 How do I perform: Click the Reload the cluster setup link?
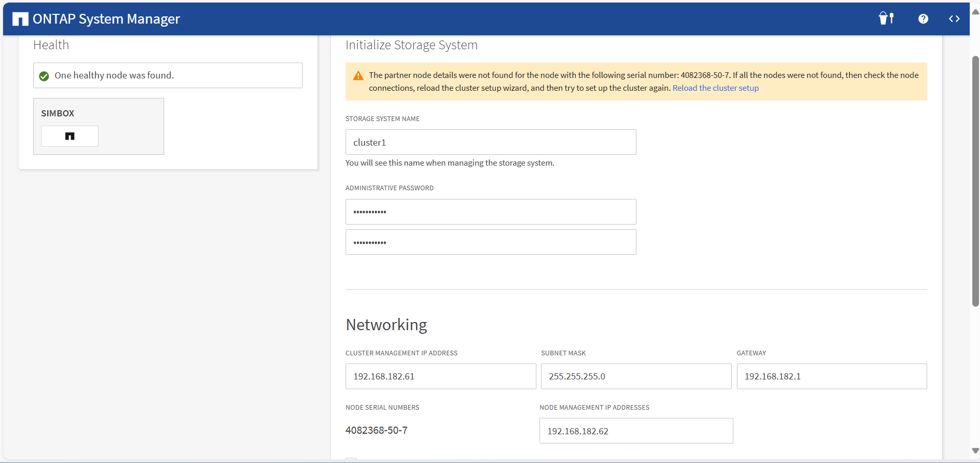pyautogui.click(x=715, y=88)
